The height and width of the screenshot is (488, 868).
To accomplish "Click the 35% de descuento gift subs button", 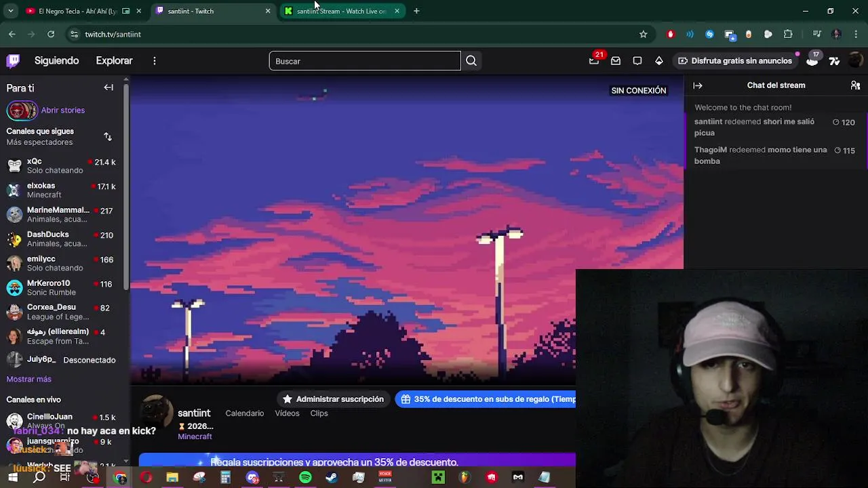I will (486, 399).
